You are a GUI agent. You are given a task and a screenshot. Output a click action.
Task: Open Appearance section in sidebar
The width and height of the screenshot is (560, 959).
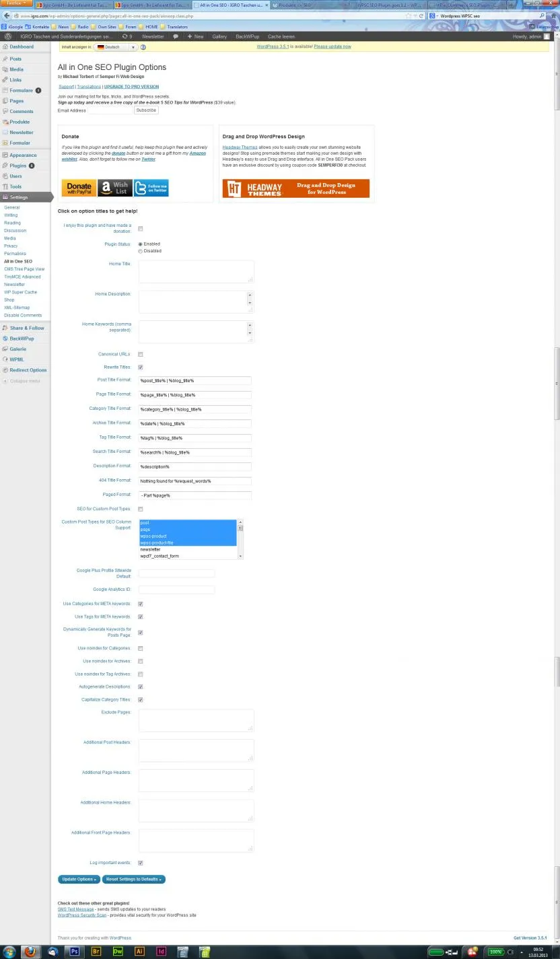click(x=23, y=155)
